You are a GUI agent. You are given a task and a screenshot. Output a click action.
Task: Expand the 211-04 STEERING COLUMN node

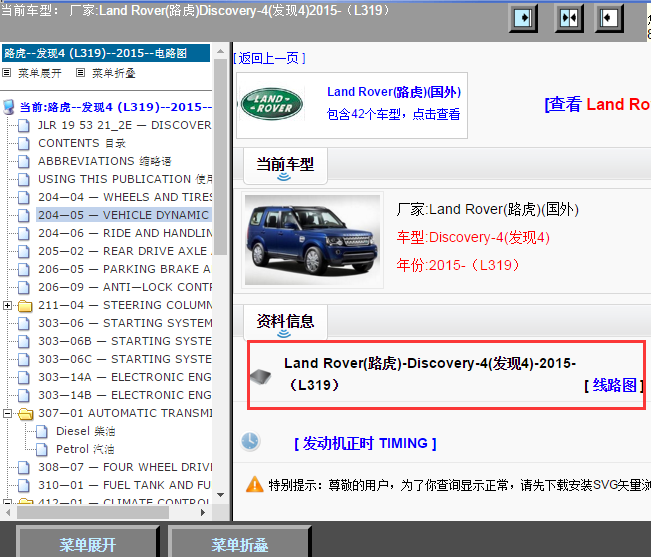[7, 305]
